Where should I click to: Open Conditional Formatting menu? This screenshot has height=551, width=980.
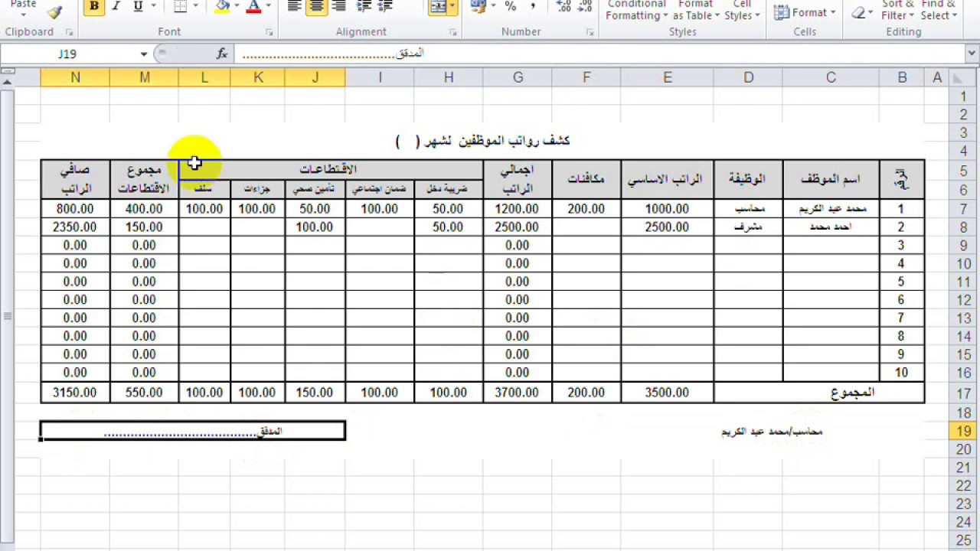(x=637, y=10)
